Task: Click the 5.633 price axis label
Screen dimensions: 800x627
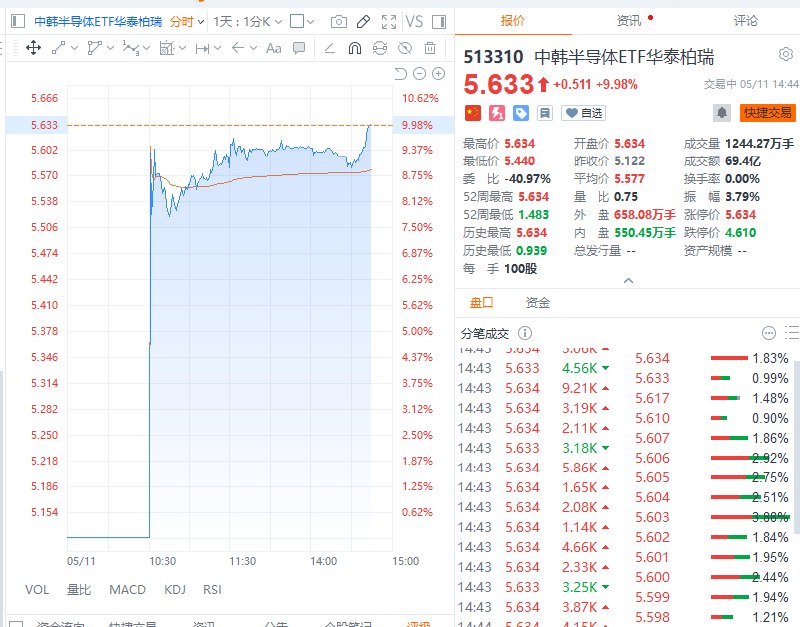Action: pos(44,125)
